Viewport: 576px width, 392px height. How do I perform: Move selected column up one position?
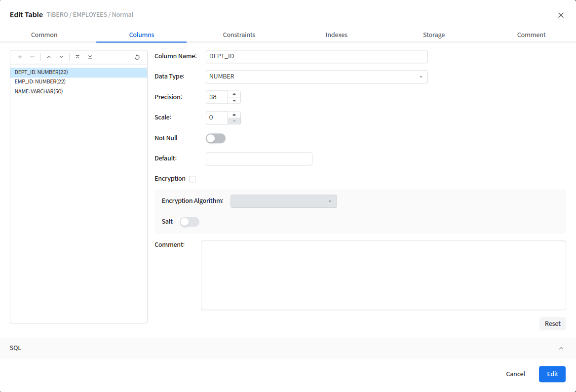49,57
